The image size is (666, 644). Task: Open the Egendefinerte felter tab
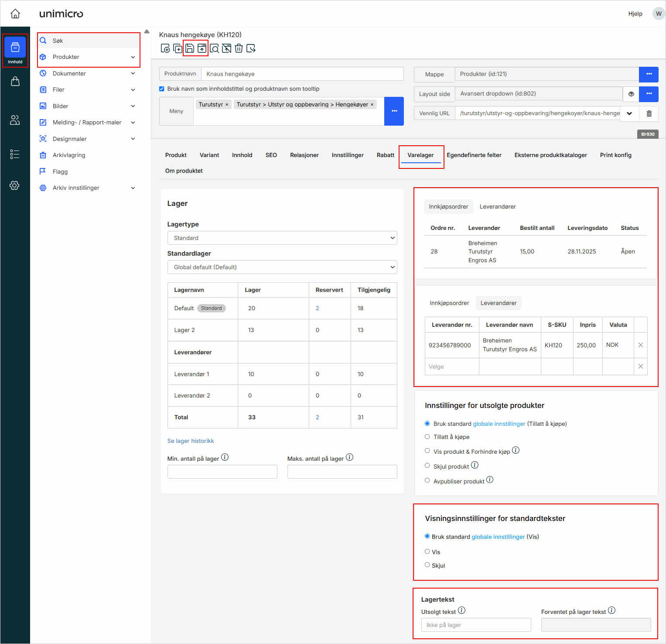coord(474,155)
